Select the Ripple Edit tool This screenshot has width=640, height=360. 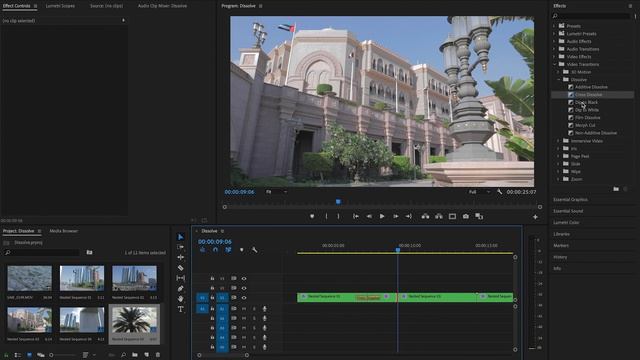click(180, 257)
